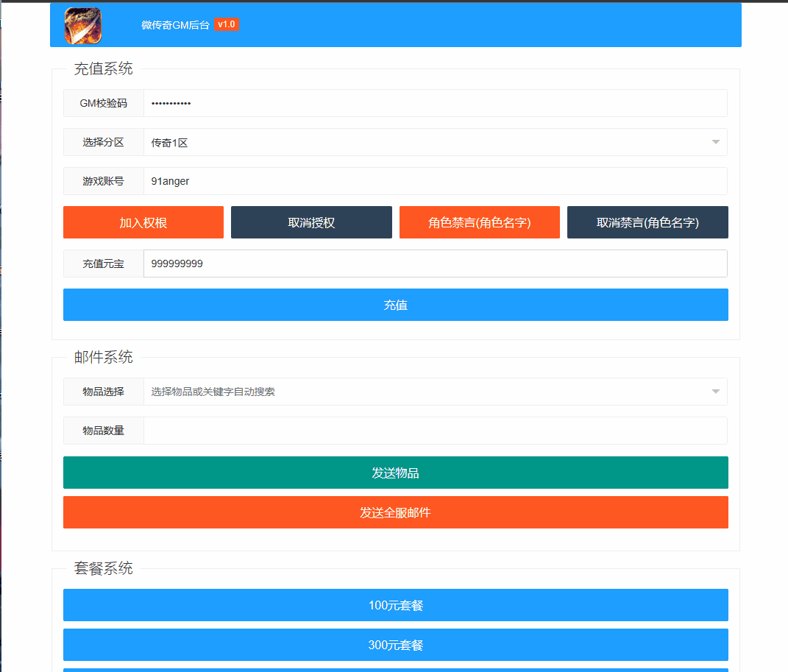
Task: Focus the GM校验码 password field
Action: point(435,103)
